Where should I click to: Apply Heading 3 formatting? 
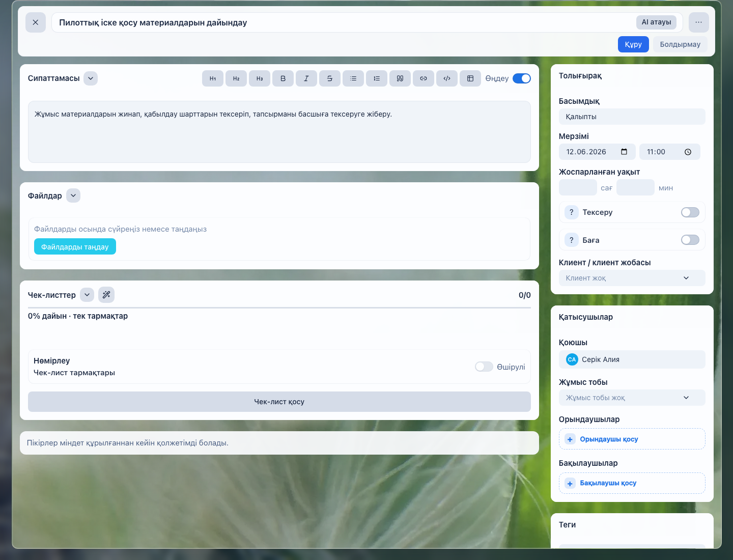coord(260,78)
